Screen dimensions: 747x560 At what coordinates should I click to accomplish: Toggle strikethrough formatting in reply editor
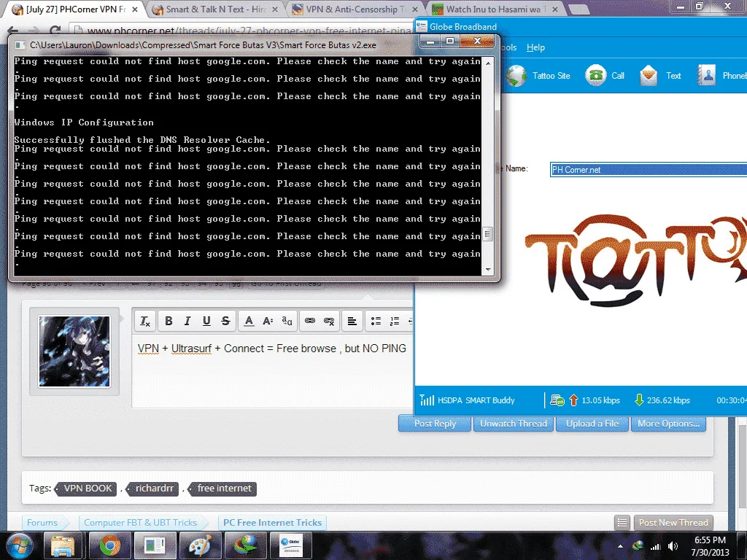coord(225,321)
